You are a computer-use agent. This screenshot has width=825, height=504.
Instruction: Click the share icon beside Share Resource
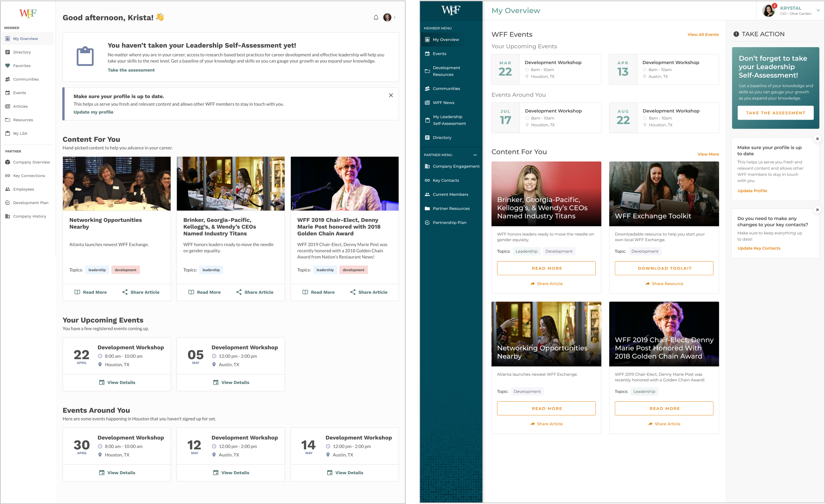pyautogui.click(x=647, y=284)
